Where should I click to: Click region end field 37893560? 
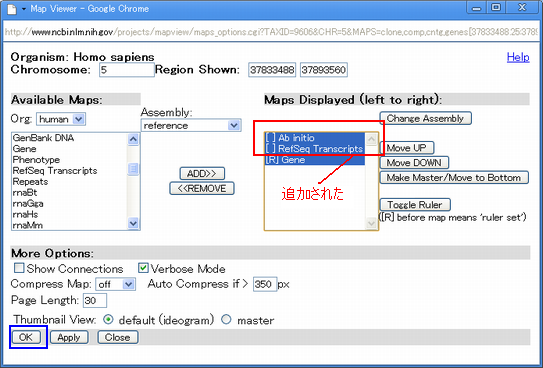coord(323,70)
